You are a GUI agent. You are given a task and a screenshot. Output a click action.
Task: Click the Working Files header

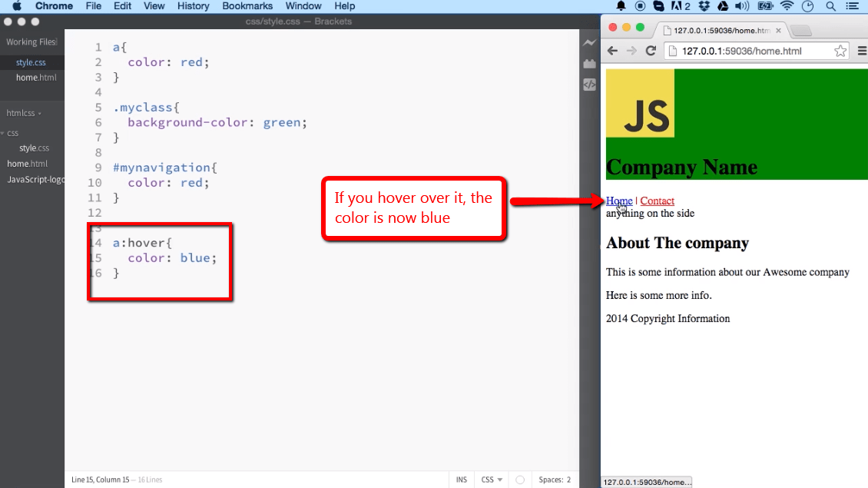click(x=31, y=42)
